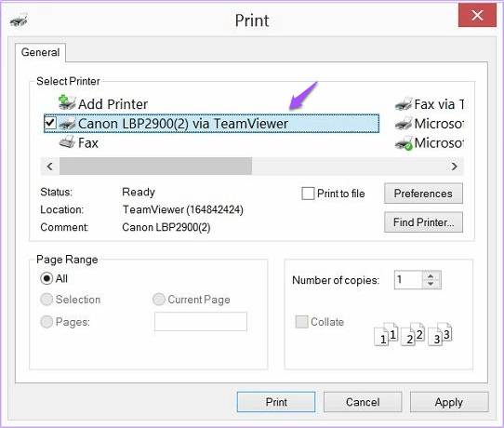The image size is (504, 428).
Task: Select the Canon LBP2900(2) via TeamViewer printer icon
Action: 68,124
